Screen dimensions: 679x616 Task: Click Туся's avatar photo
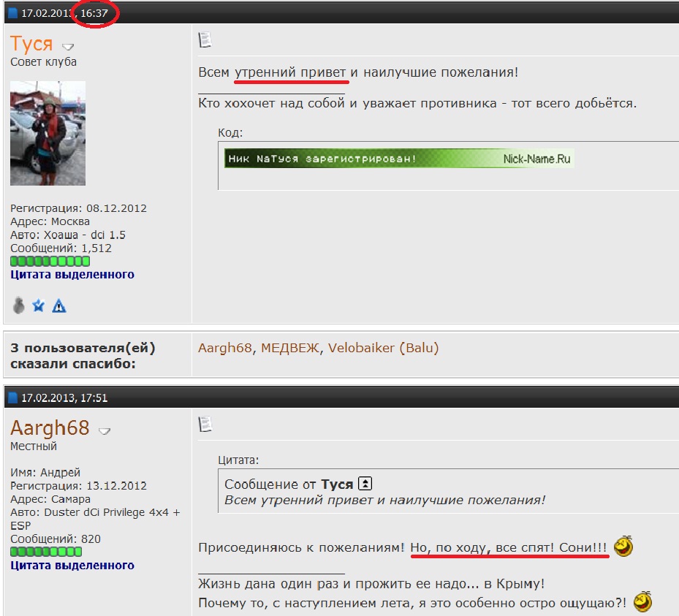pyautogui.click(x=48, y=133)
